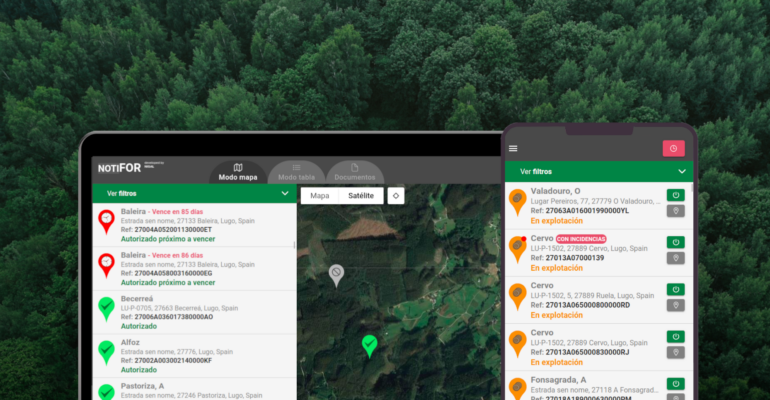Tap gray location button for Cervo 27013A065000830000RJ

coord(676,352)
